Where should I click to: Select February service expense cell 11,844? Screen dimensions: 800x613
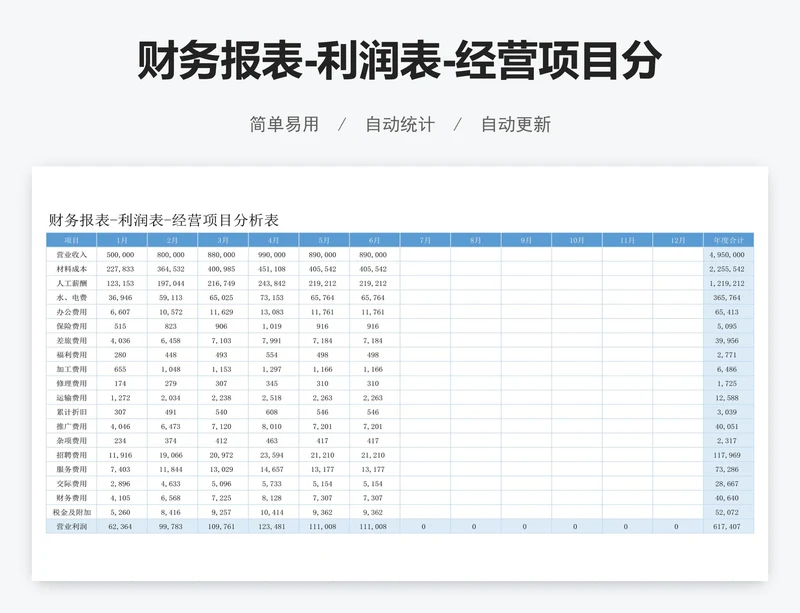[171, 469]
